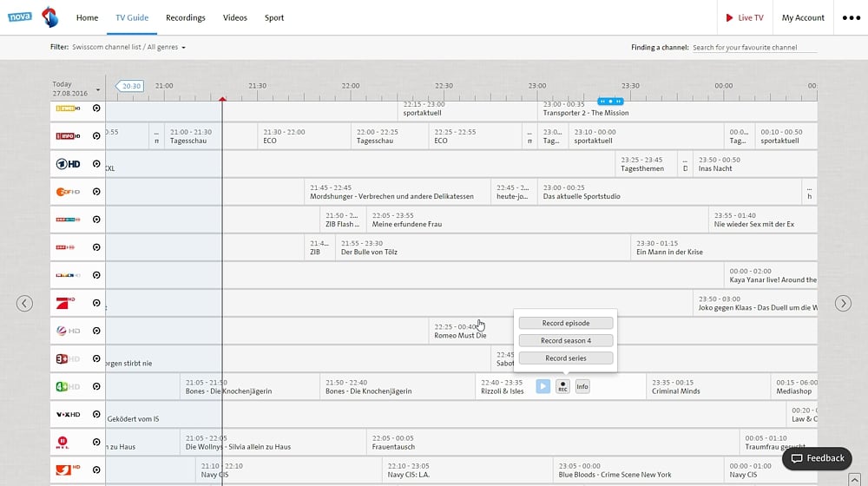Go to the Videos tab
The width and height of the screenshot is (868, 486).
click(234, 17)
